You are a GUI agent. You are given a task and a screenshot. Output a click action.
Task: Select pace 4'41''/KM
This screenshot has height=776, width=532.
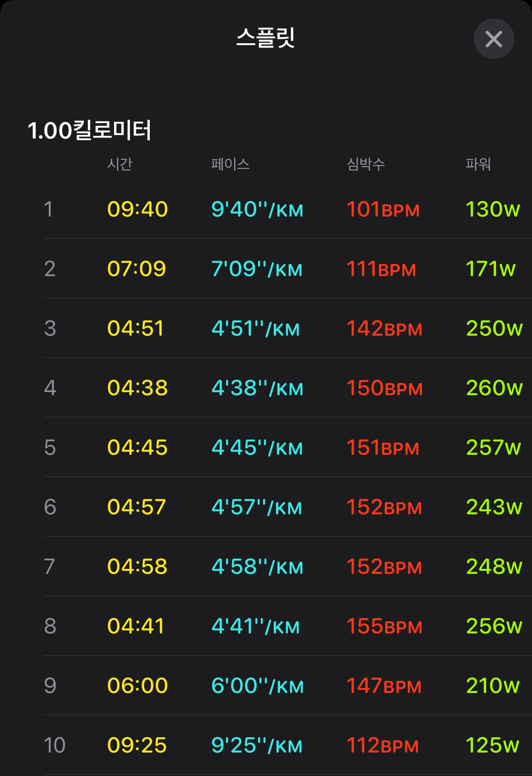pos(255,626)
